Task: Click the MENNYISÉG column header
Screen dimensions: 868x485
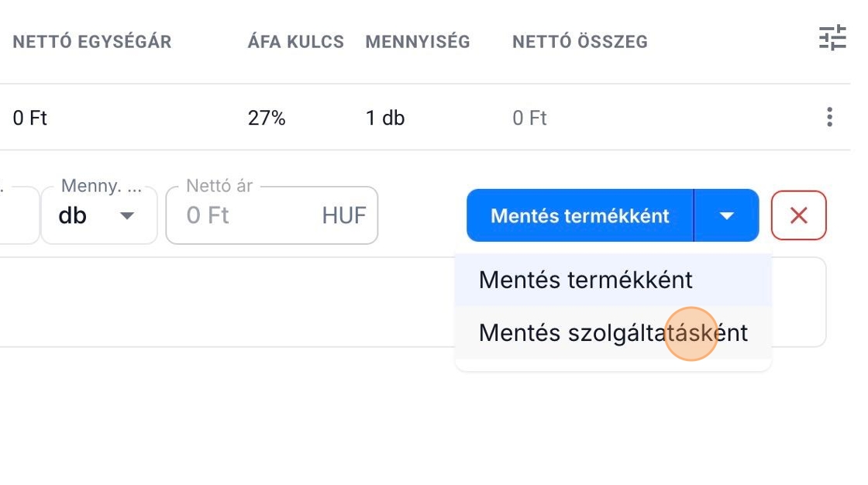Action: tap(418, 42)
